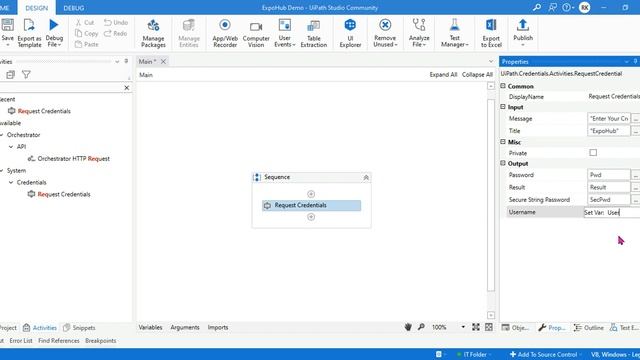640x360 pixels.
Task: Click Export to Excel
Action: (491, 33)
